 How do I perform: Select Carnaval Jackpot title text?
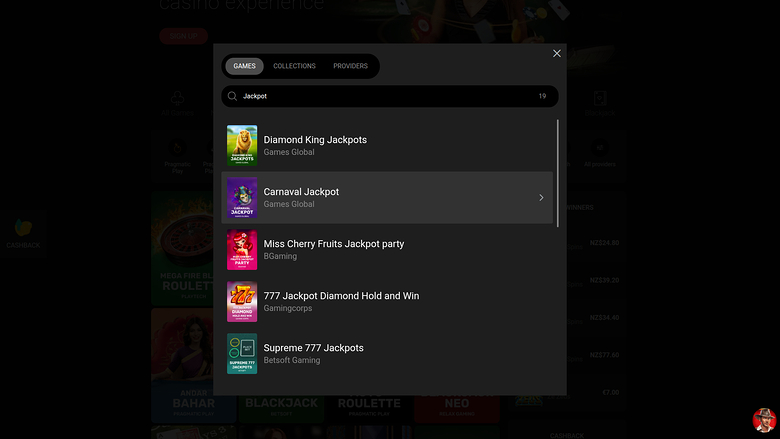coord(301,192)
